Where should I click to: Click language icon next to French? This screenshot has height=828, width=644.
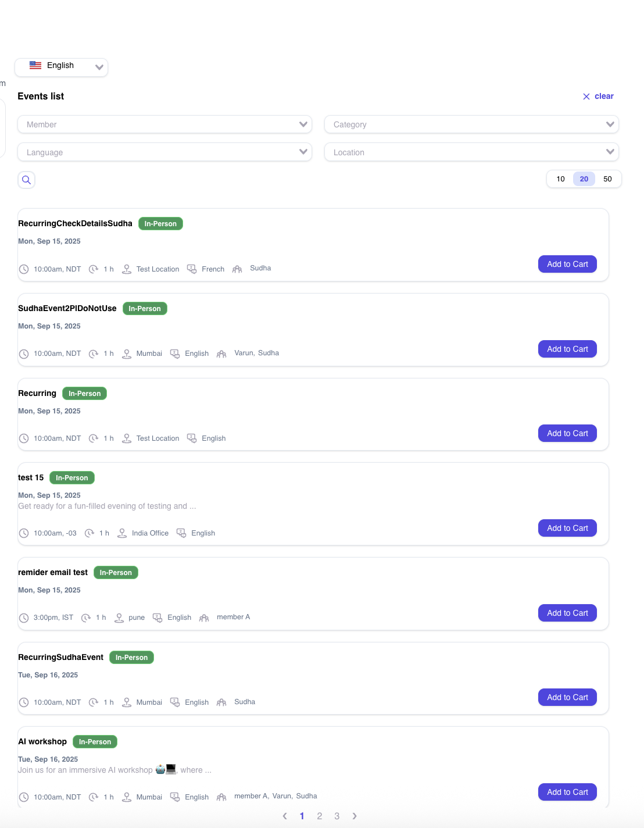point(192,269)
